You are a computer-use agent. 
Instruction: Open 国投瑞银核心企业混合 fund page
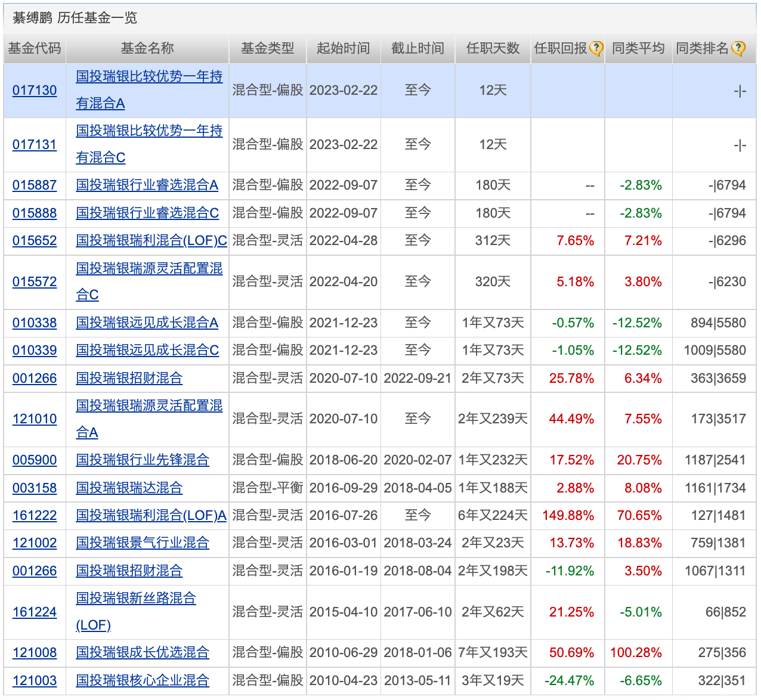[143, 681]
